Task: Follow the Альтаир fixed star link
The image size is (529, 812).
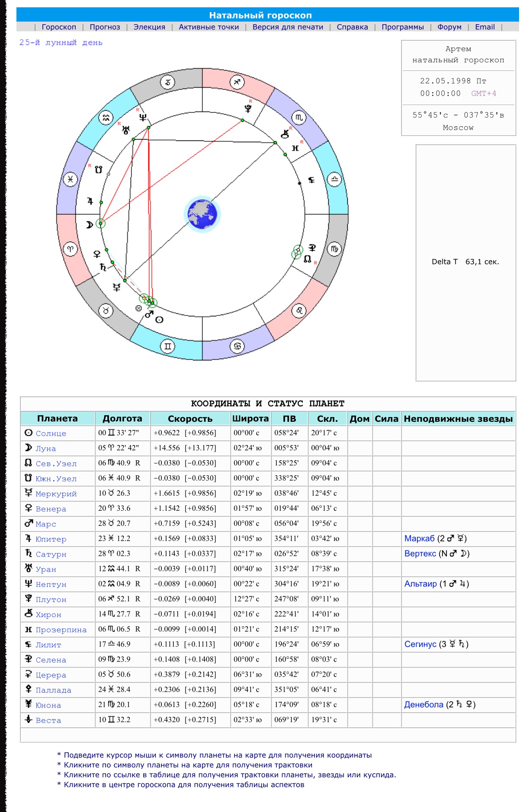Action: pos(420,584)
